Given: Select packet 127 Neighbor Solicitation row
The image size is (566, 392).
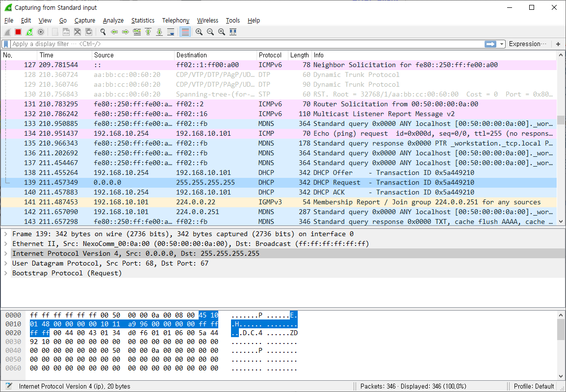Looking at the screenshot, I should [279, 65].
